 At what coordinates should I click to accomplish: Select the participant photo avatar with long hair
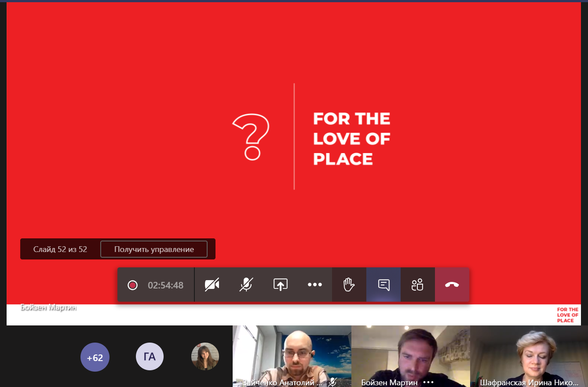(x=205, y=356)
